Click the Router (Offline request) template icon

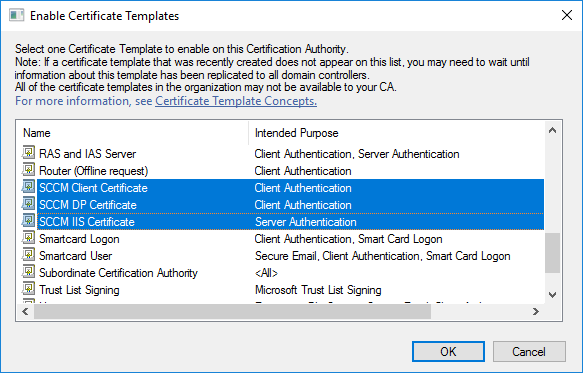[x=28, y=170]
